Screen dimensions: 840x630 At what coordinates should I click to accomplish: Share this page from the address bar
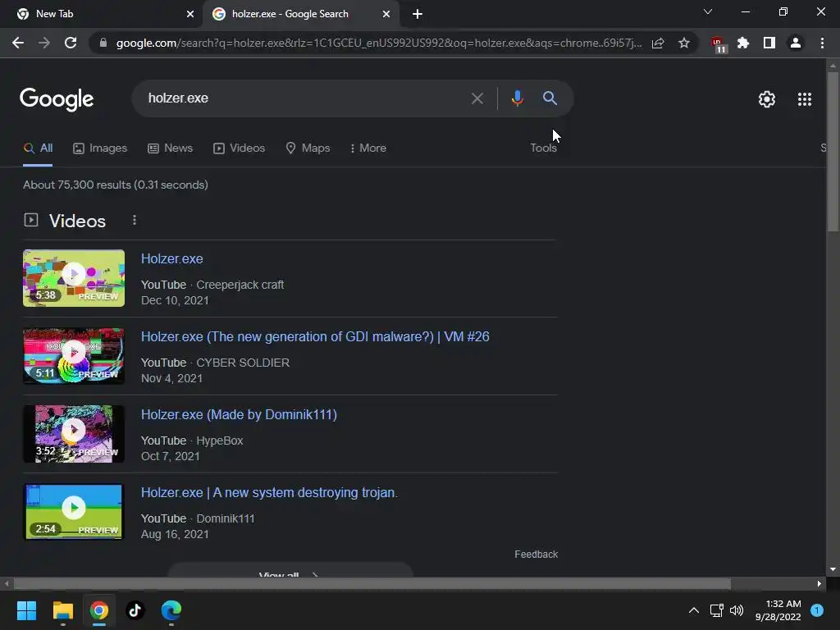(658, 43)
